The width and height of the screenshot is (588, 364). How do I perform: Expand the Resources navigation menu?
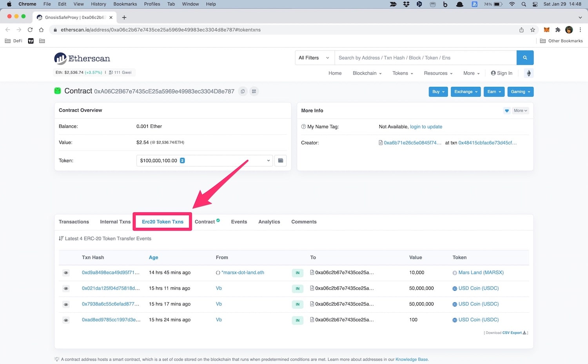(x=438, y=73)
